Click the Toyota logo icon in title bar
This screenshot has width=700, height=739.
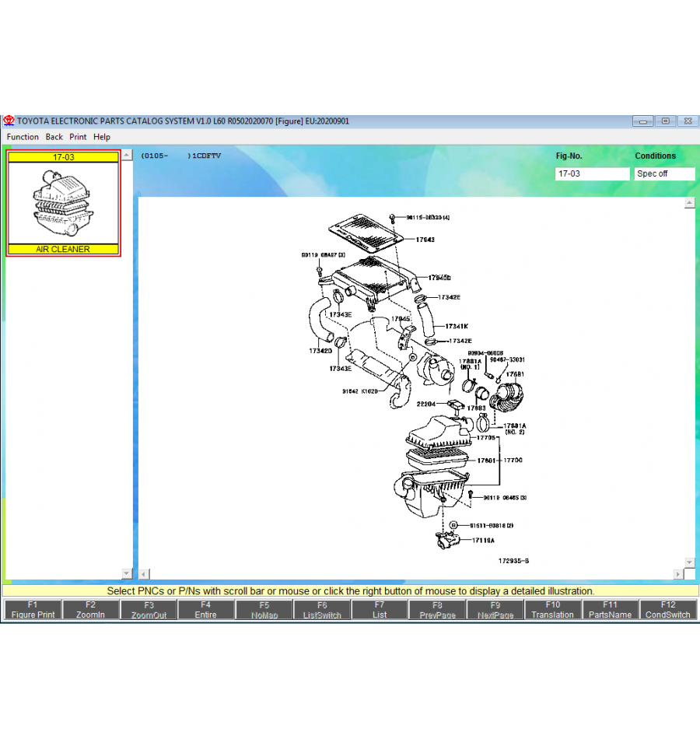click(x=9, y=121)
